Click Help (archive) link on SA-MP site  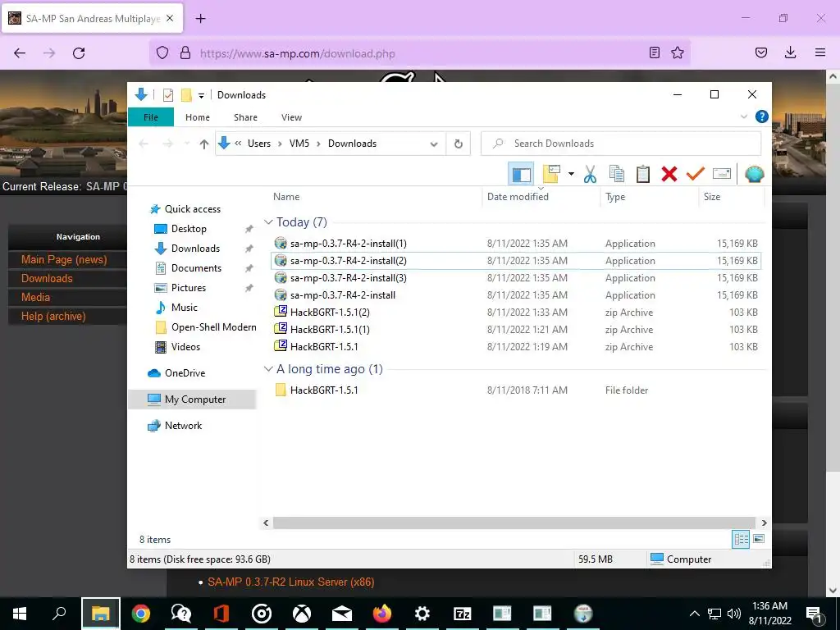[53, 316]
